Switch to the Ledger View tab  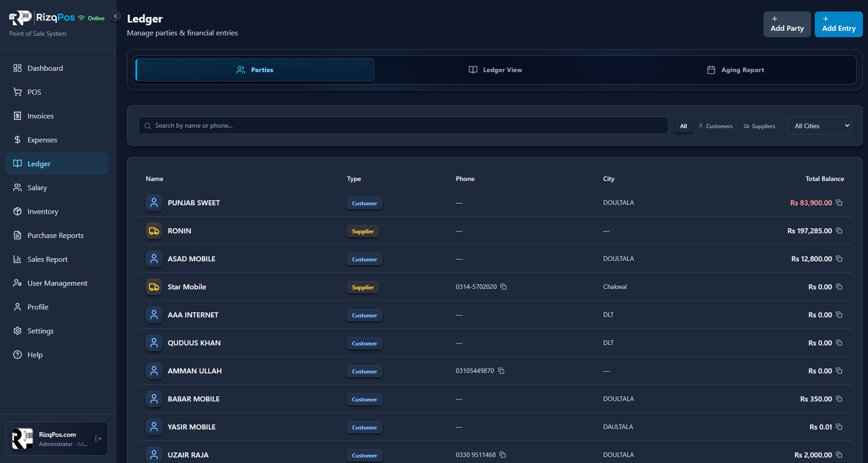[x=495, y=70]
